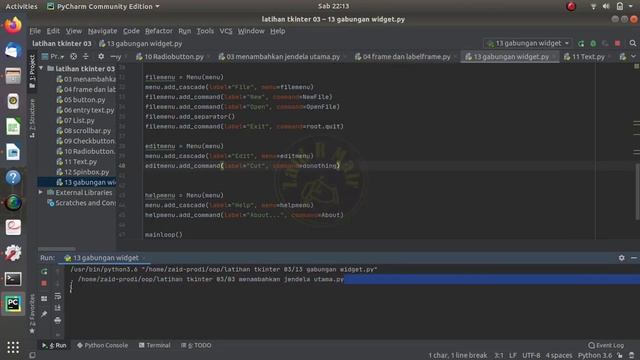Toggle the Favorites side tool tab
This screenshot has width=640, height=360.
click(x=32, y=313)
